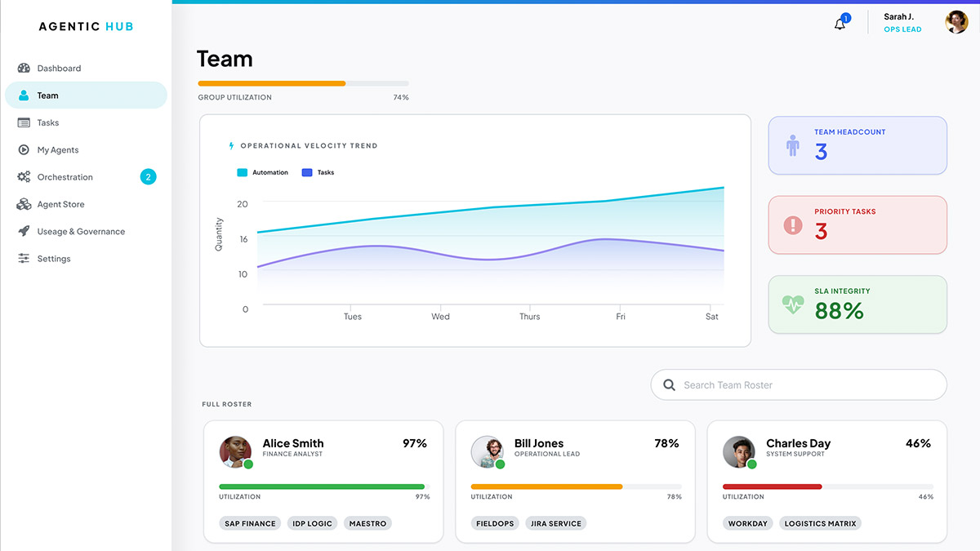Click the Useage & Governance rocket icon
The image size is (980, 551).
[24, 232]
